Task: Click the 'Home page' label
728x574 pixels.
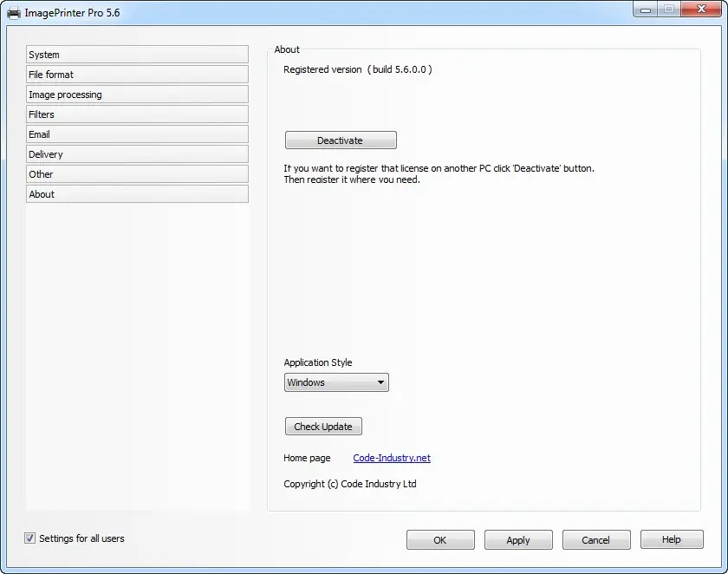Action: [x=307, y=458]
